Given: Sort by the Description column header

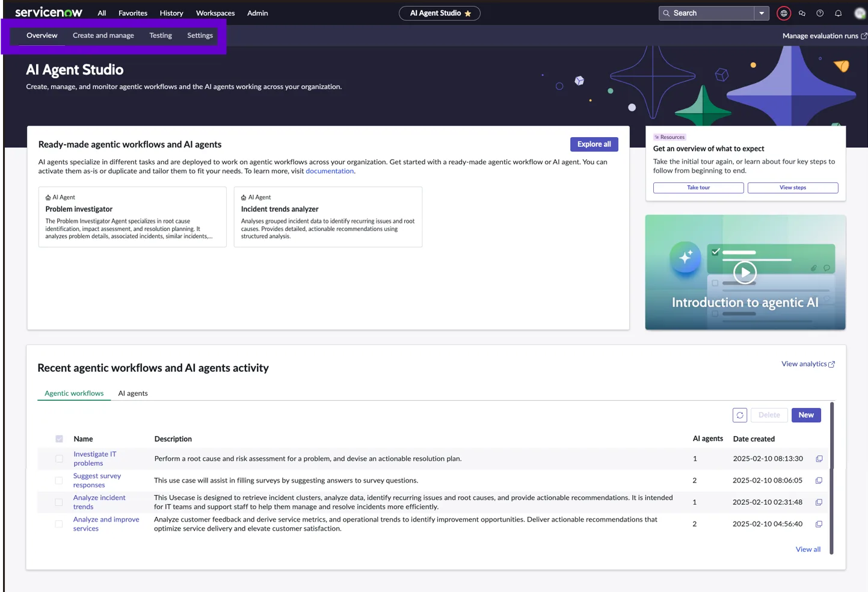Looking at the screenshot, I should click(173, 439).
